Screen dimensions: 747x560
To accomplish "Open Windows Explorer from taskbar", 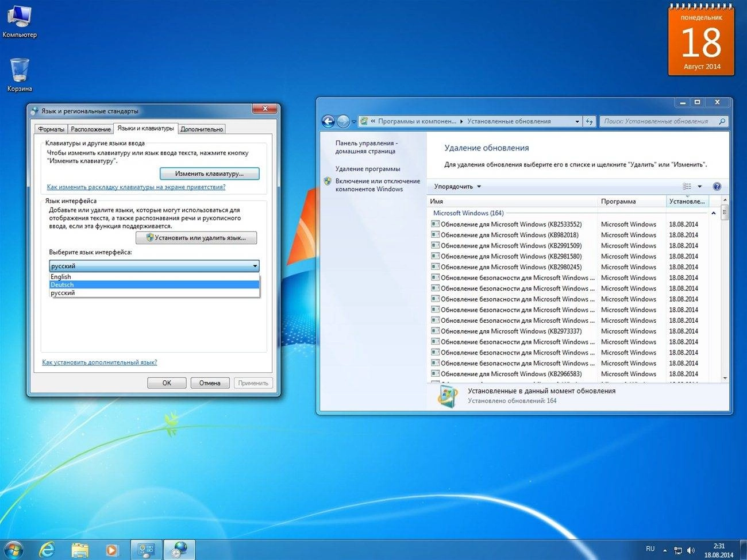I will [80, 550].
